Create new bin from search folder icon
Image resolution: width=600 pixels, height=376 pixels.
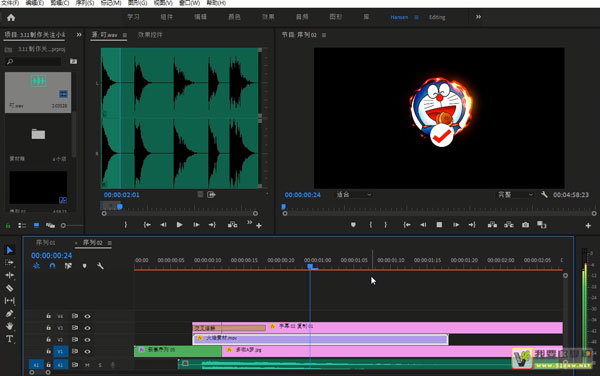coord(73,61)
